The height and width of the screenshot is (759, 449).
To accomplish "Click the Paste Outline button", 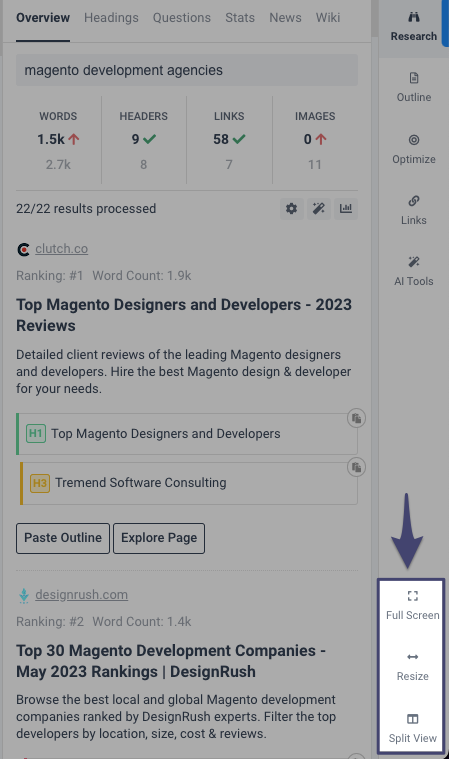I will (63, 538).
